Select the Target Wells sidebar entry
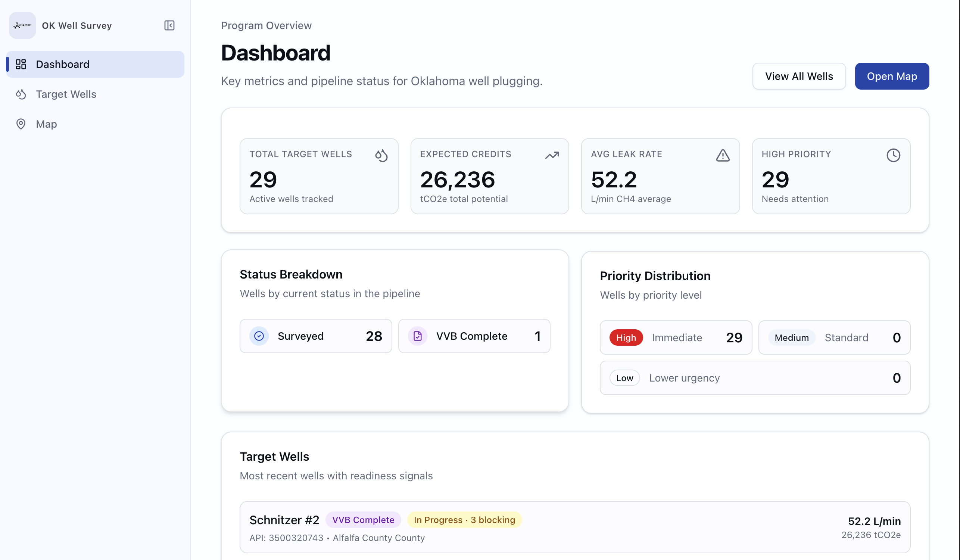This screenshot has height=560, width=960. (66, 94)
